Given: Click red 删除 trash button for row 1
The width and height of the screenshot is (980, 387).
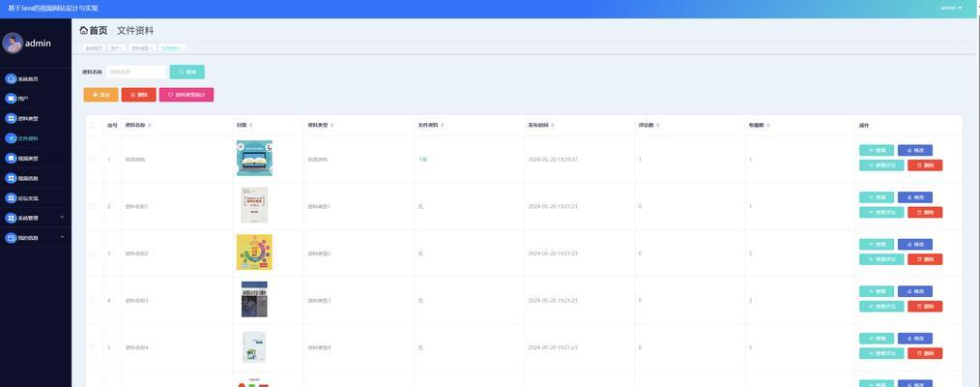Looking at the screenshot, I should point(925,165).
